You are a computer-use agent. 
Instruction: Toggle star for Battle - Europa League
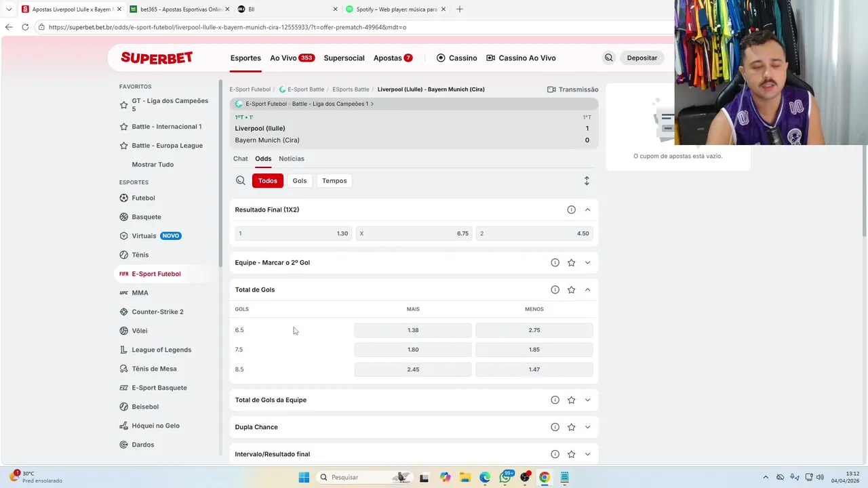[123, 146]
